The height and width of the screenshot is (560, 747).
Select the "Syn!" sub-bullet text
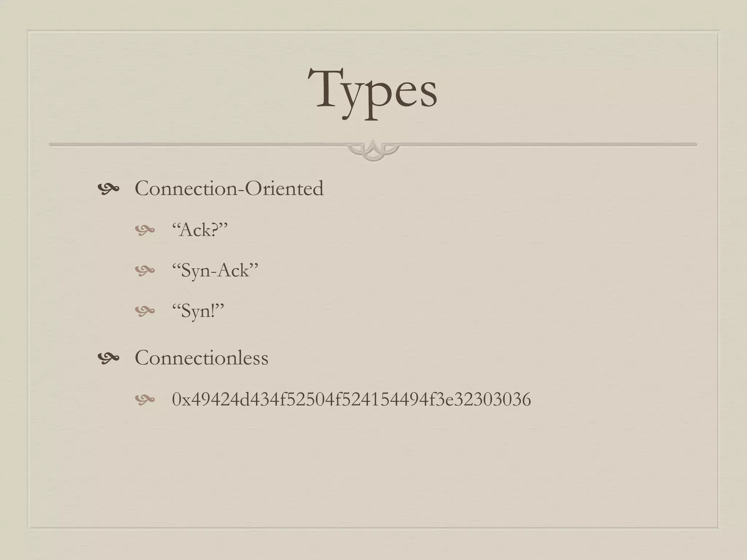coord(198,311)
